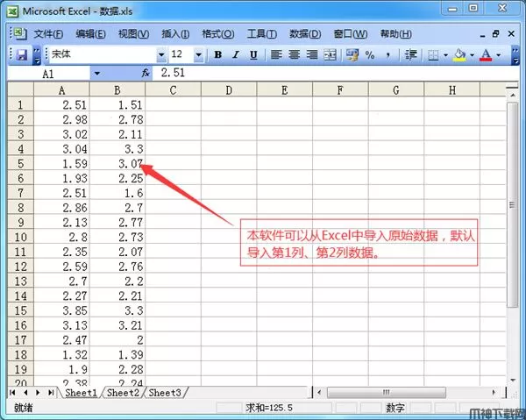Align cell text to the right

311,54
